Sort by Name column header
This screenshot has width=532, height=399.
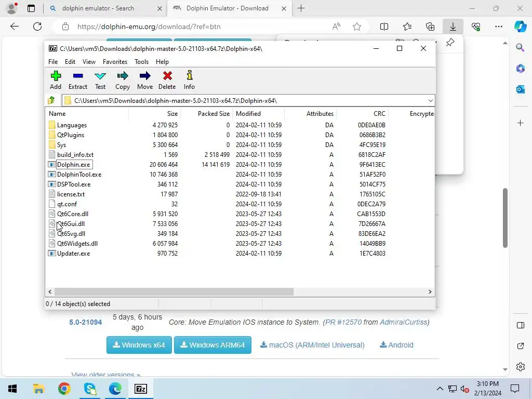click(x=87, y=114)
